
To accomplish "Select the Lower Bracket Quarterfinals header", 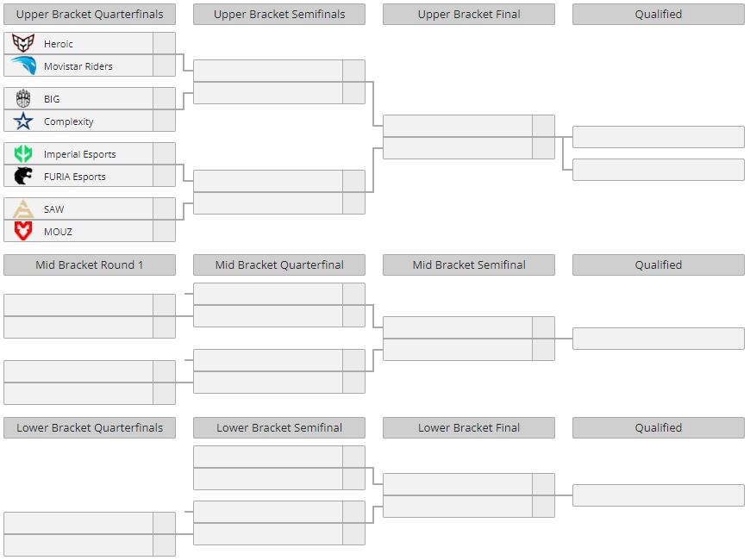I will pos(90,427).
